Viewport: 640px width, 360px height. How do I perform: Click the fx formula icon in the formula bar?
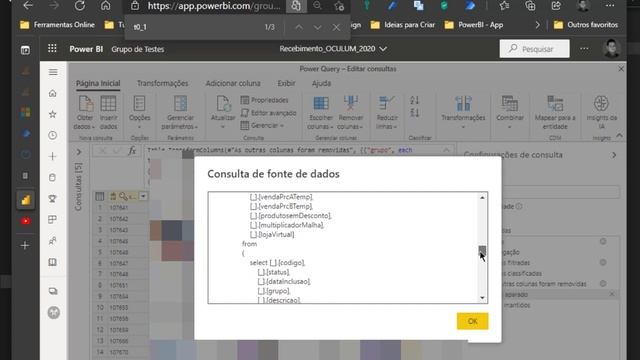[x=132, y=151]
